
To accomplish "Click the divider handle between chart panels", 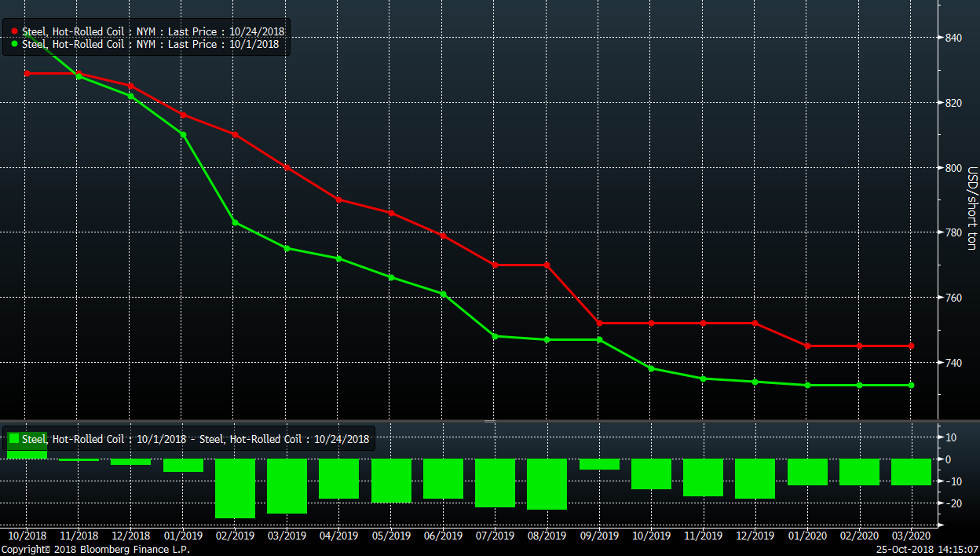I will (x=489, y=422).
